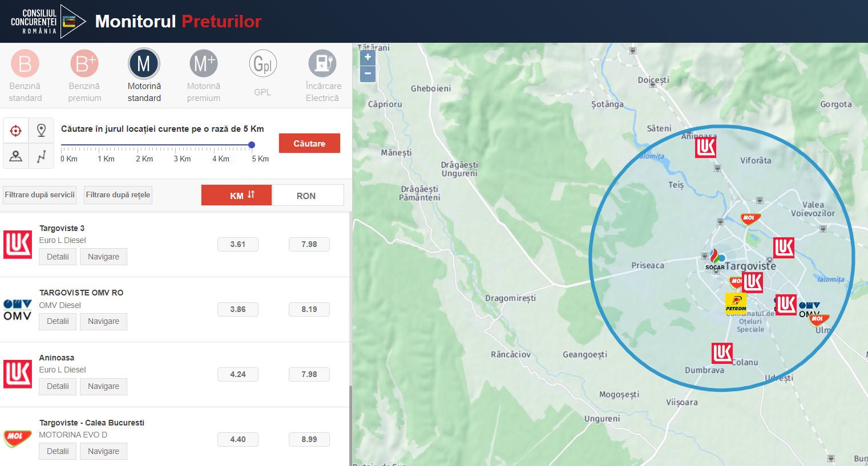The width and height of the screenshot is (868, 466).
Task: Start Navigare to Targoviste 3
Action: pyautogui.click(x=103, y=257)
